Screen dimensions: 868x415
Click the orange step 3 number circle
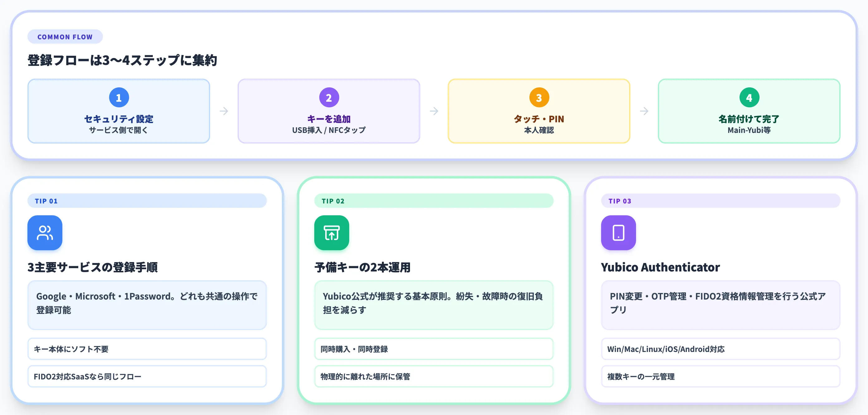tap(539, 97)
